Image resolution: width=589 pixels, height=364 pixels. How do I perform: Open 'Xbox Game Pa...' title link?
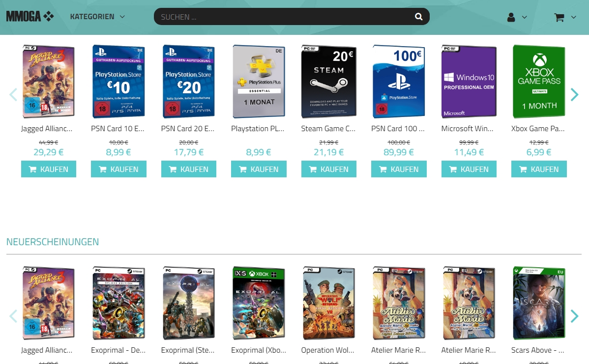pos(538,129)
